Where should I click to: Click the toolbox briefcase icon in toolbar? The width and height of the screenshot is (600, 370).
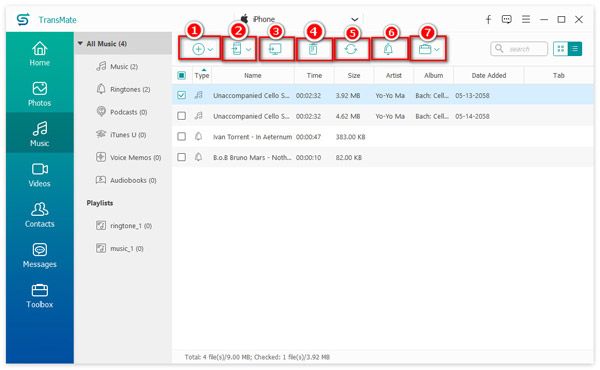click(x=425, y=49)
